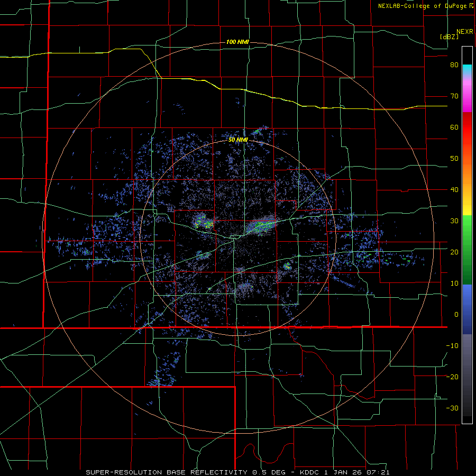Viewport: 476px width, 476px height.
Task: Click the 50 NMI range ring label
Action: pos(239,140)
